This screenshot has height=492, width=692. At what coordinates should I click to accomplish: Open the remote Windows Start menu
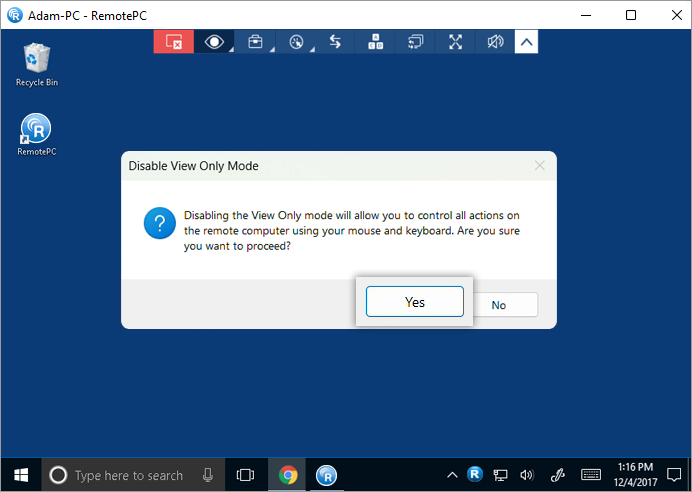[20, 475]
